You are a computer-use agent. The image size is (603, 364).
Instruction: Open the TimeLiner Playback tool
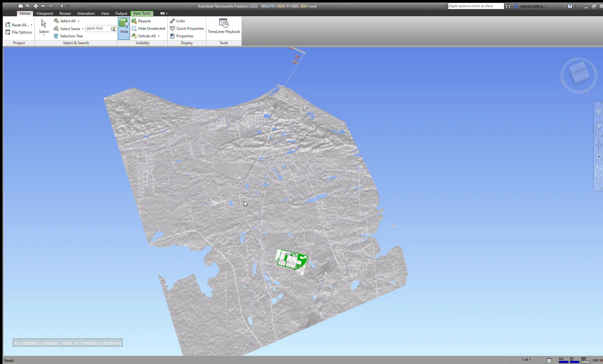coord(224,26)
